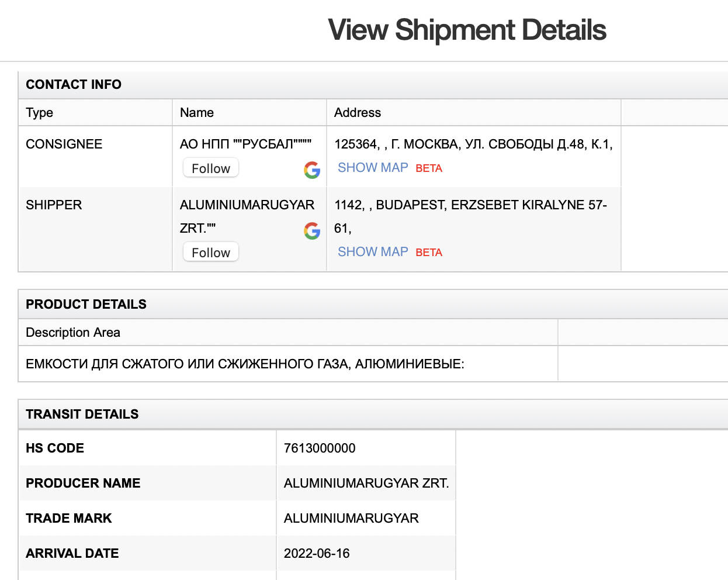Click the producer name ALUMINIUMARUGYAR ZRT. value

pyautogui.click(x=366, y=484)
